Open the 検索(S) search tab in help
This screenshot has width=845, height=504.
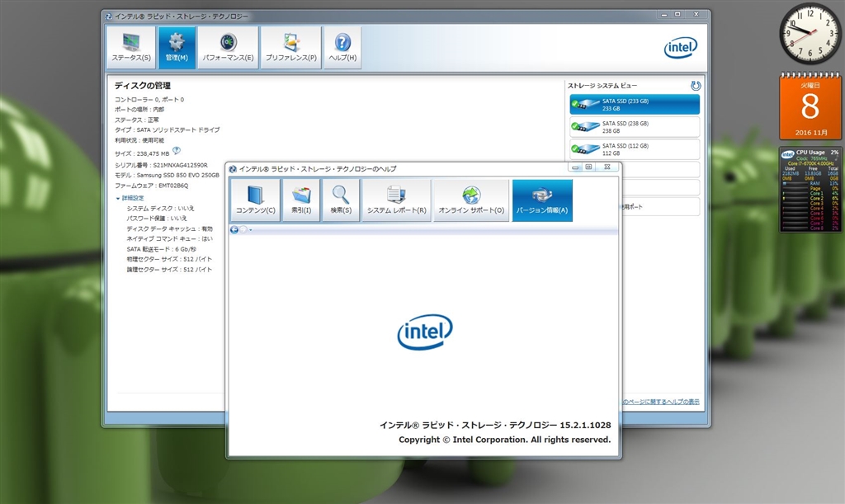coord(341,200)
